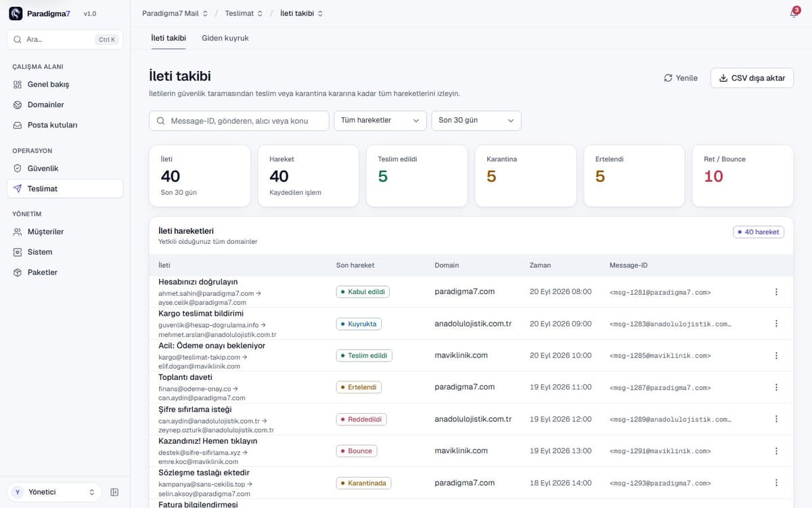Click the İleti stat card showing 40
The image size is (812, 508).
coord(200,176)
